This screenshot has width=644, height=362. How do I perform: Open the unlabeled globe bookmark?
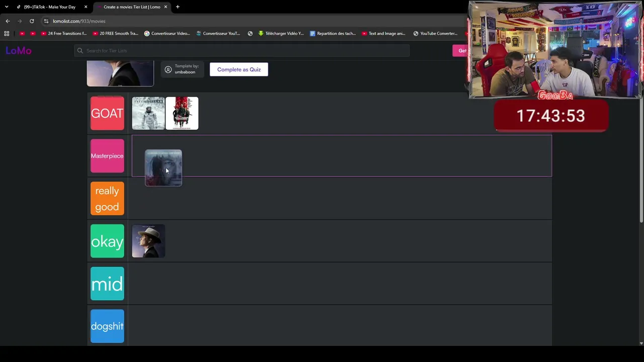[250, 34]
